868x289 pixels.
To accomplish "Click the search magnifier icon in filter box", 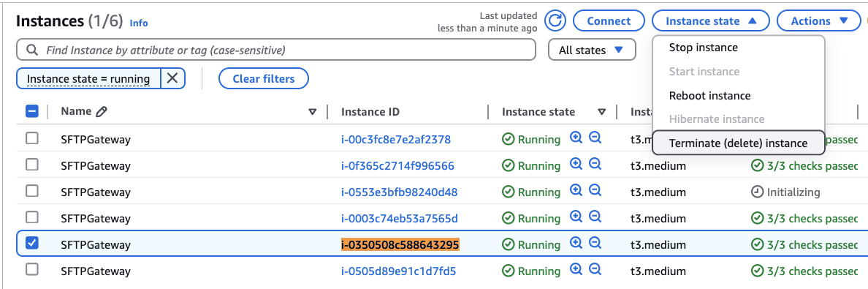I will coord(32,50).
